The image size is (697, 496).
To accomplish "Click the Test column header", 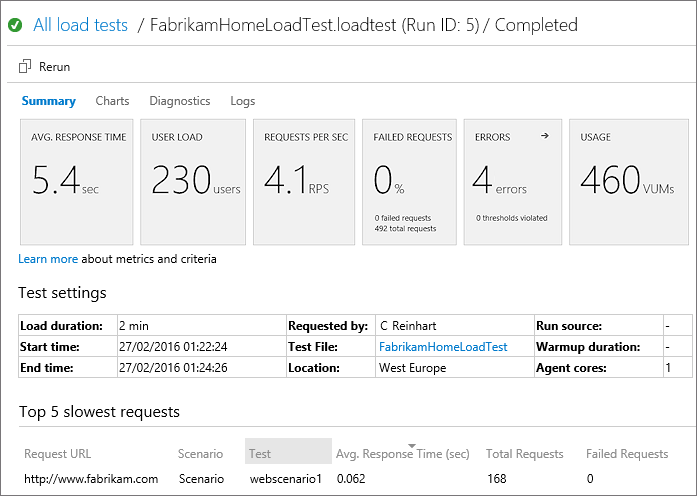I will 287,453.
